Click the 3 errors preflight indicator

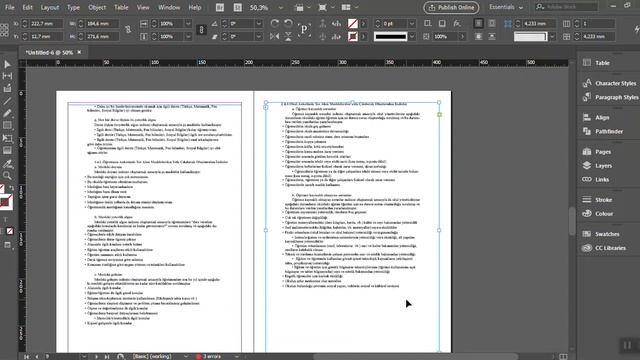coord(209,356)
